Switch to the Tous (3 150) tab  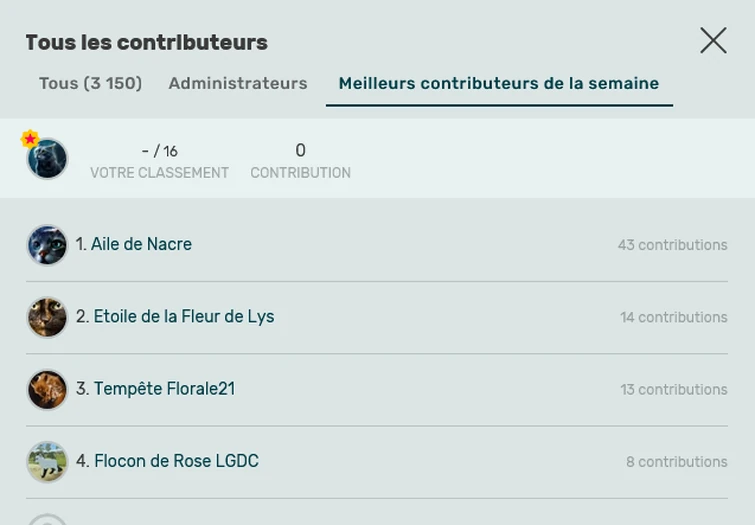coord(90,84)
